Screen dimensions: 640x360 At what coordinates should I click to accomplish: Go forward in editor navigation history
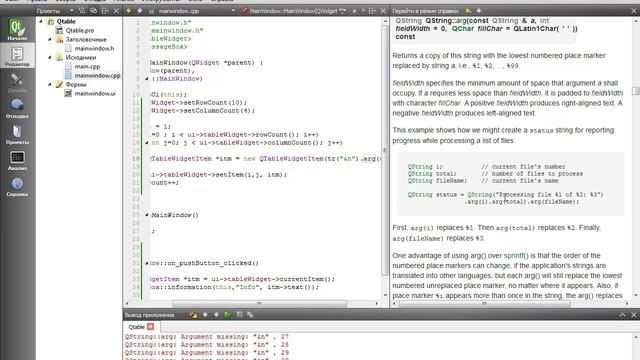tap(140, 11)
